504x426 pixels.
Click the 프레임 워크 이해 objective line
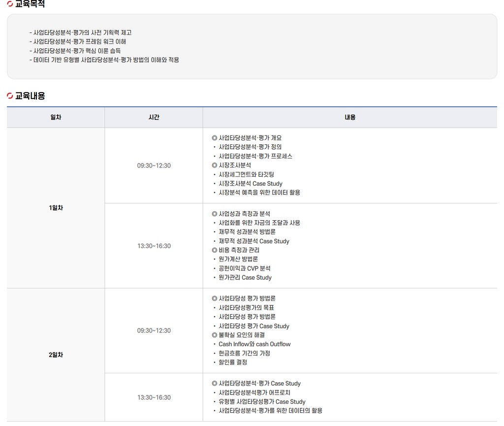[80, 41]
